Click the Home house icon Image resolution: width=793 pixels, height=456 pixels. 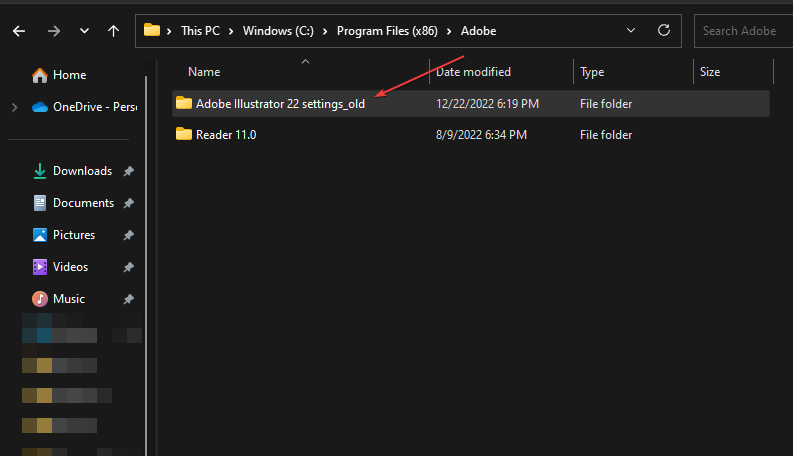[39, 75]
